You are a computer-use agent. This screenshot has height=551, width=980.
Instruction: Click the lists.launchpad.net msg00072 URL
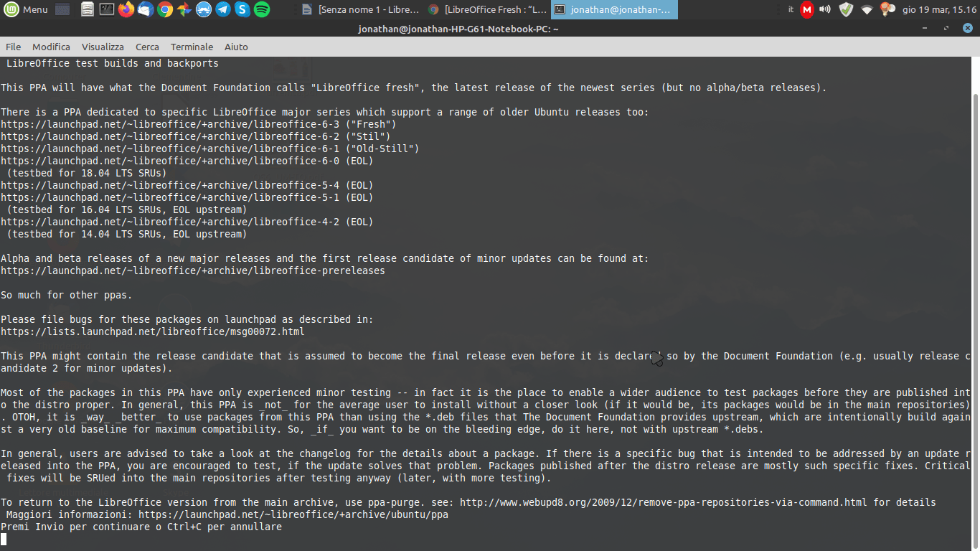(152, 331)
